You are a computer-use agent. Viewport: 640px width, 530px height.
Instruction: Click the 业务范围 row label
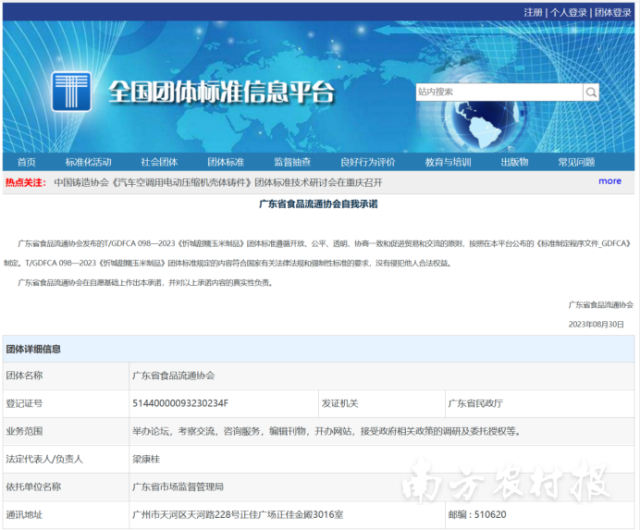point(24,431)
